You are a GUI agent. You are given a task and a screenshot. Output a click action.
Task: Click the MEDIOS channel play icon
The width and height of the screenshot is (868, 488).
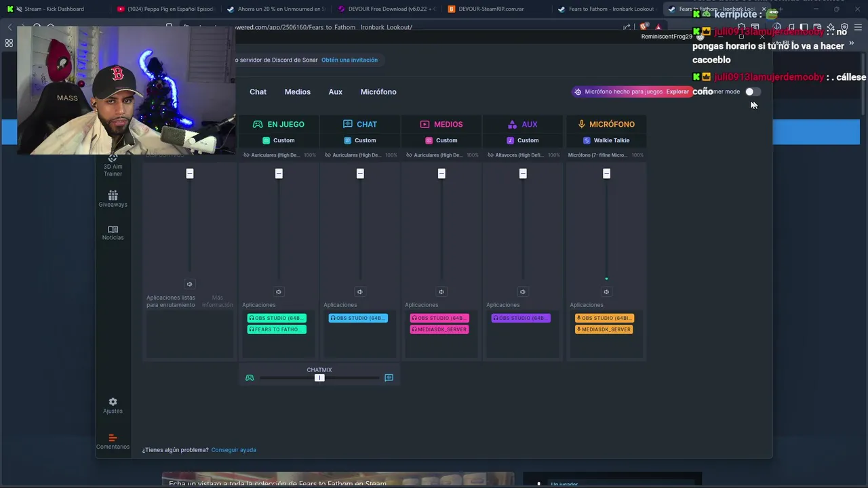pyautogui.click(x=425, y=124)
